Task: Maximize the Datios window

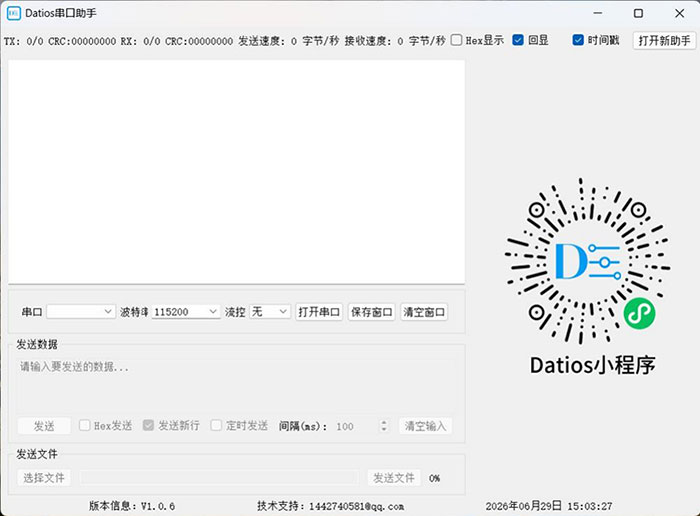Action: [638, 13]
